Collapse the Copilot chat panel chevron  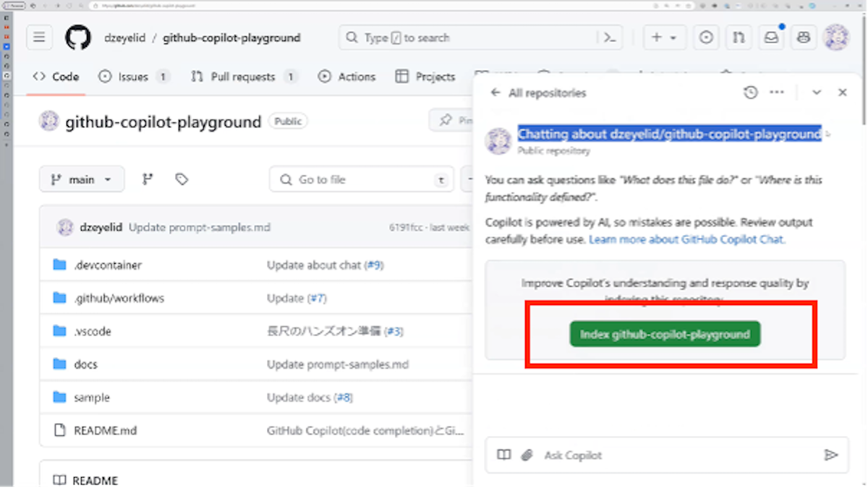(817, 93)
